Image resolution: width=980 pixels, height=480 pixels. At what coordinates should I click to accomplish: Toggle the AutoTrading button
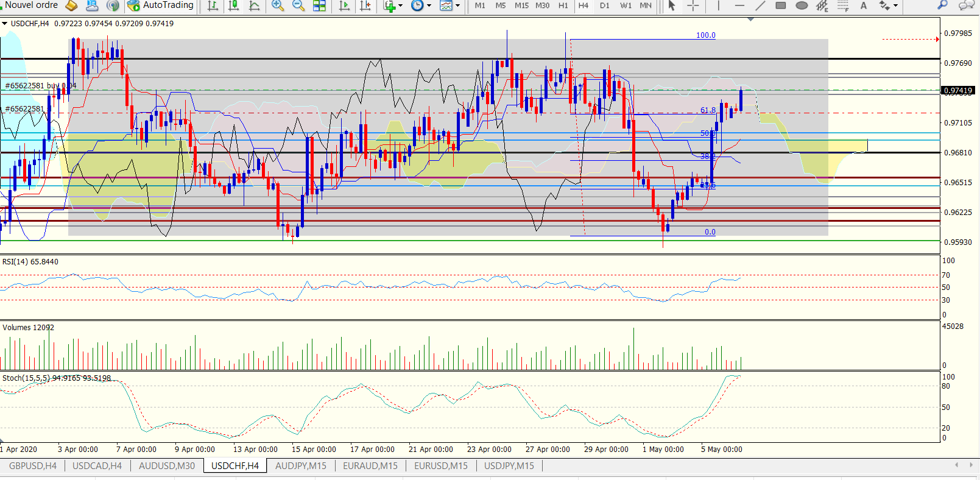click(x=160, y=5)
